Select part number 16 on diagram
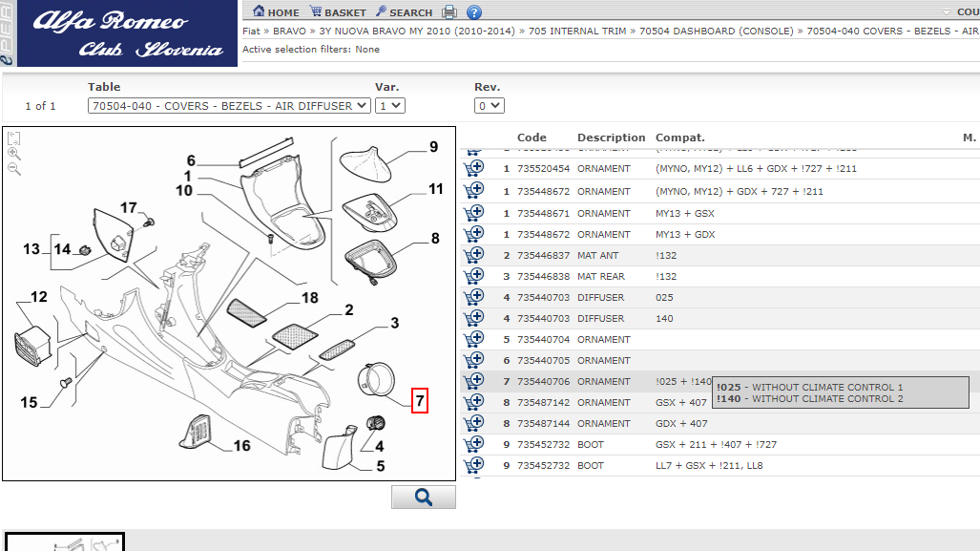 click(241, 446)
